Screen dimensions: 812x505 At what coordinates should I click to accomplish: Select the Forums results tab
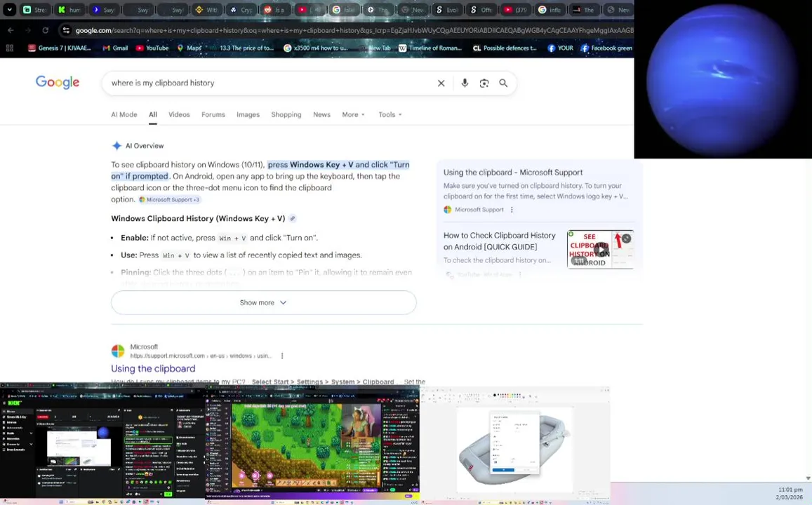point(213,115)
